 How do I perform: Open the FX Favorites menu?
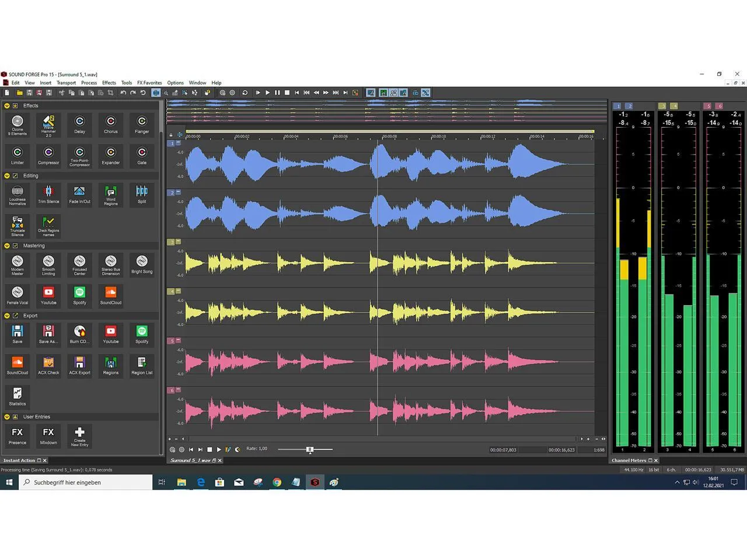point(149,83)
